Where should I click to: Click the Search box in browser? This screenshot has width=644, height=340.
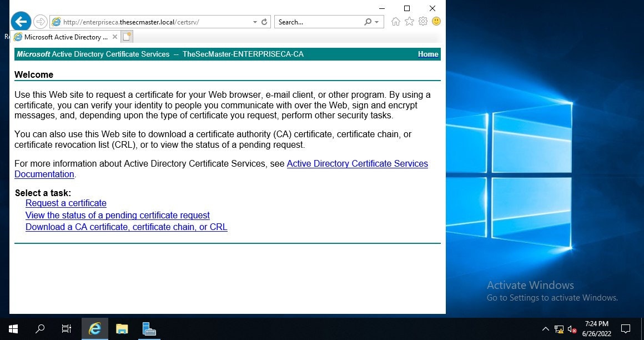320,22
